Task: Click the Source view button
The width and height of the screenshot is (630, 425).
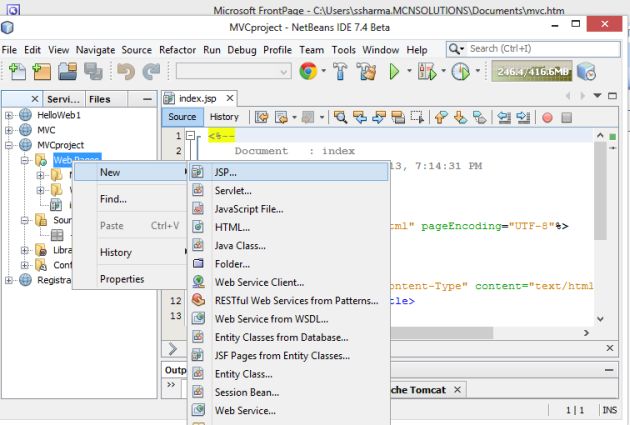Action: pyautogui.click(x=182, y=117)
